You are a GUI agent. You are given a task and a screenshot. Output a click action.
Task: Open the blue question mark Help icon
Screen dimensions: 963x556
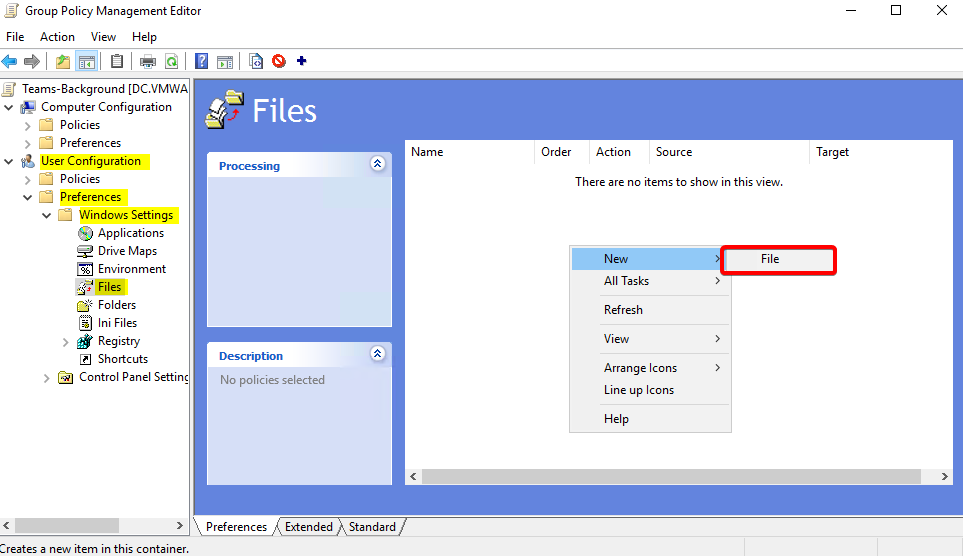[x=202, y=61]
